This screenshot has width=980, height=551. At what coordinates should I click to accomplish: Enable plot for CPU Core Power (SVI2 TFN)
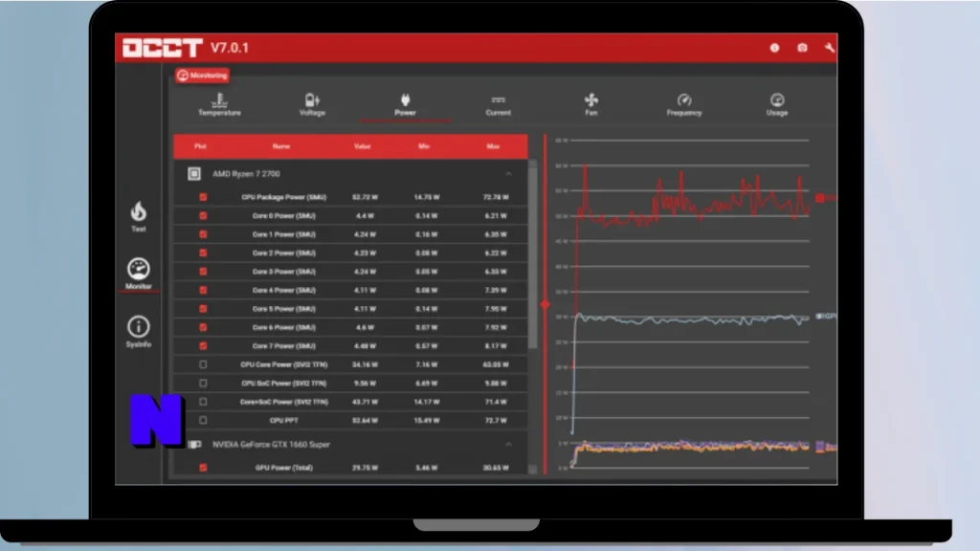(203, 364)
